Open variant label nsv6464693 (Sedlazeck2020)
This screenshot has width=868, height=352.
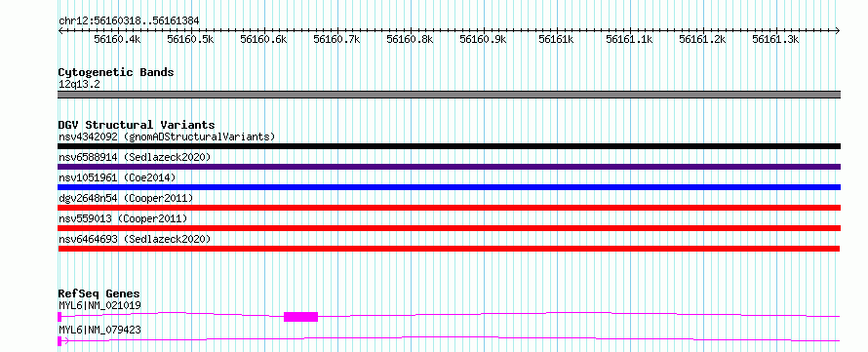pos(135,239)
